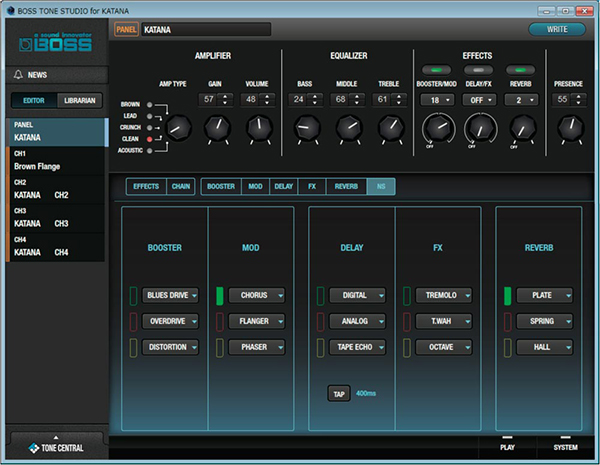Open the MOD settings tab
The height and width of the screenshot is (465, 600).
coord(255,186)
